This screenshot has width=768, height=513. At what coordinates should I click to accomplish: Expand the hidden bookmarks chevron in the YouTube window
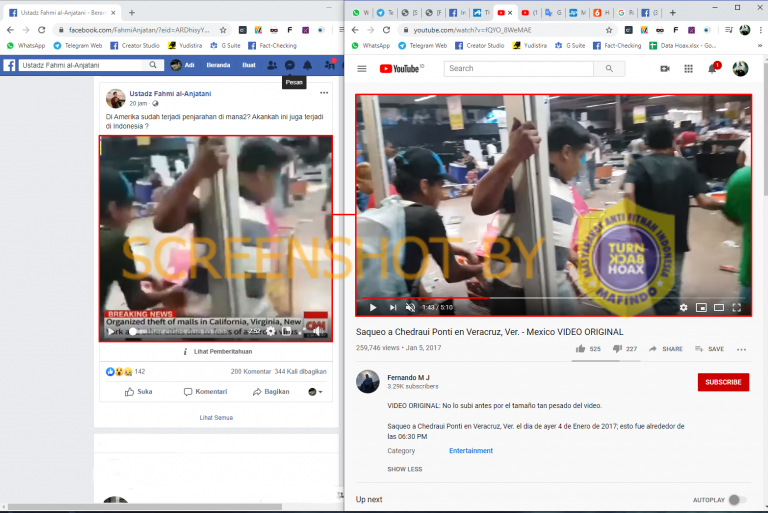760,46
